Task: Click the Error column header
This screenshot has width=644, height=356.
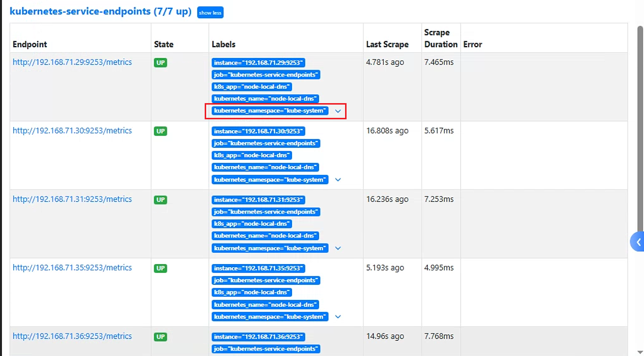Action: [x=473, y=44]
